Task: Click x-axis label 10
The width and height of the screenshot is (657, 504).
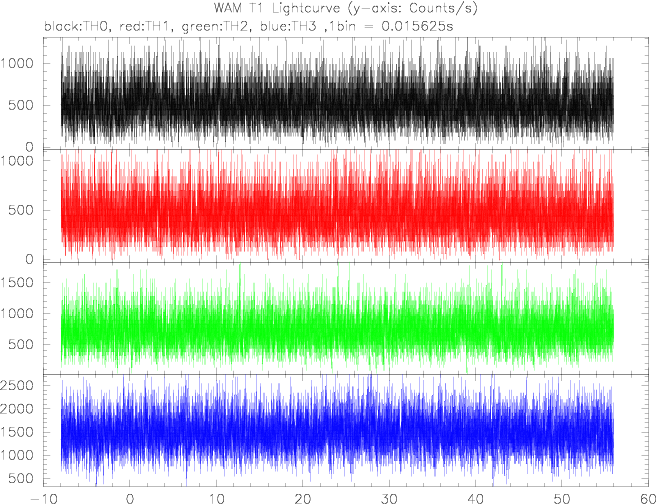Action: tap(216, 499)
